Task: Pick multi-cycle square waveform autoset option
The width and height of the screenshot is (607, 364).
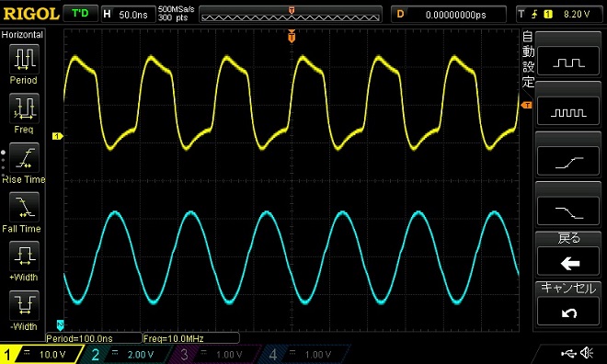Action: [568, 111]
